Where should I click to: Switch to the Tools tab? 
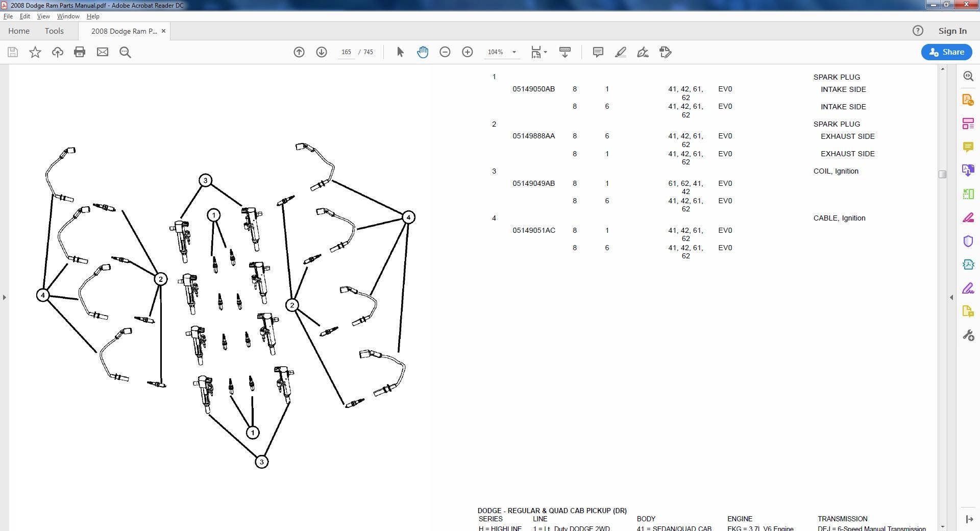coord(54,31)
